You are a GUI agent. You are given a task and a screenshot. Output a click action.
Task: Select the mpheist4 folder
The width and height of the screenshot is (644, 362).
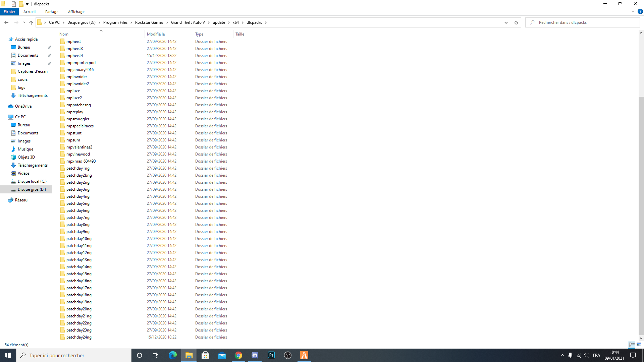click(74, 56)
